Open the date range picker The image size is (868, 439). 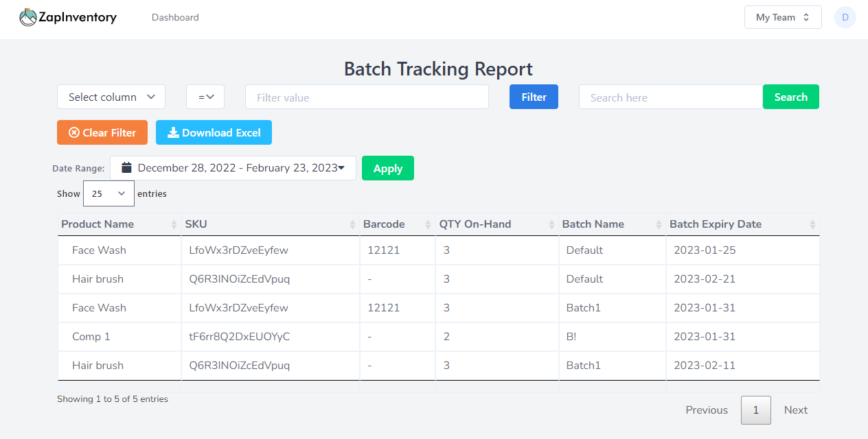(x=233, y=168)
